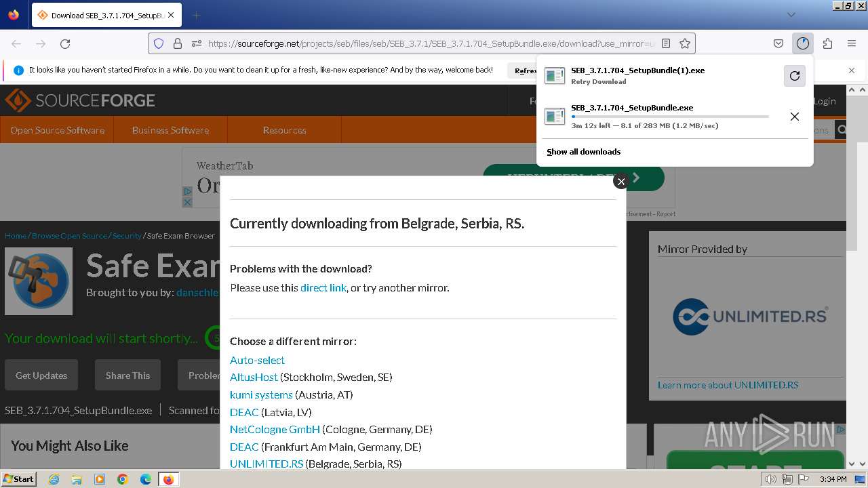The image size is (868, 488).
Task: Launch Google Chrome from taskbar
Action: 123,479
